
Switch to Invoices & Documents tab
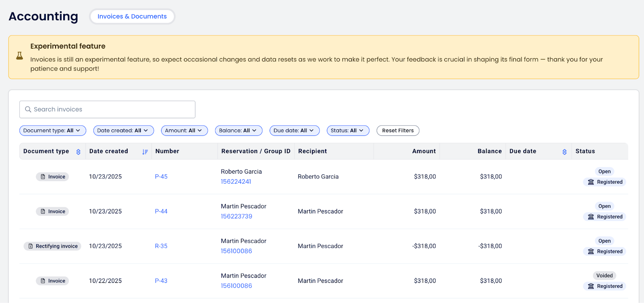tap(132, 16)
